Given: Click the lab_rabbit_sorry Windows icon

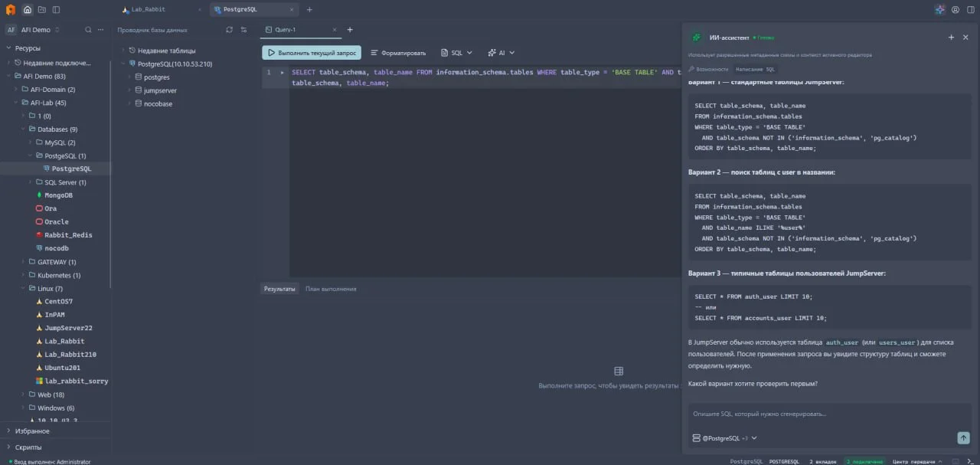Looking at the screenshot, I should click(39, 381).
